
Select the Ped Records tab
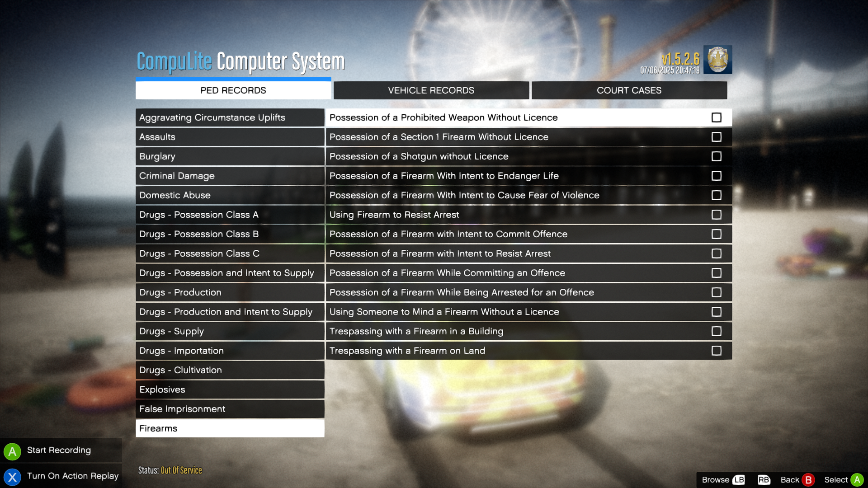[233, 90]
